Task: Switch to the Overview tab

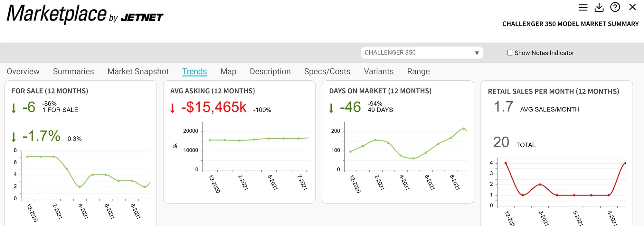Action: point(23,71)
